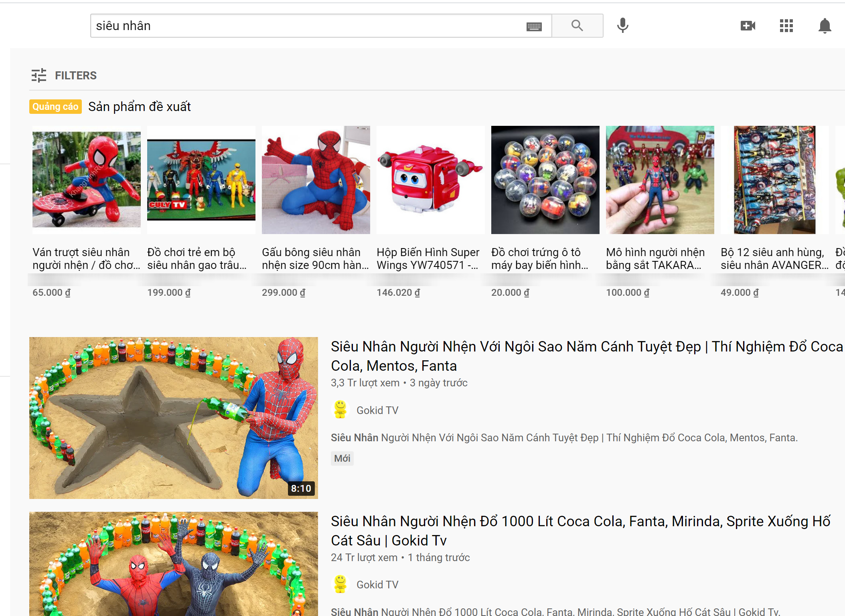Open the TAKARA Spider-Man figure product image
The image size is (845, 616).
click(x=660, y=180)
